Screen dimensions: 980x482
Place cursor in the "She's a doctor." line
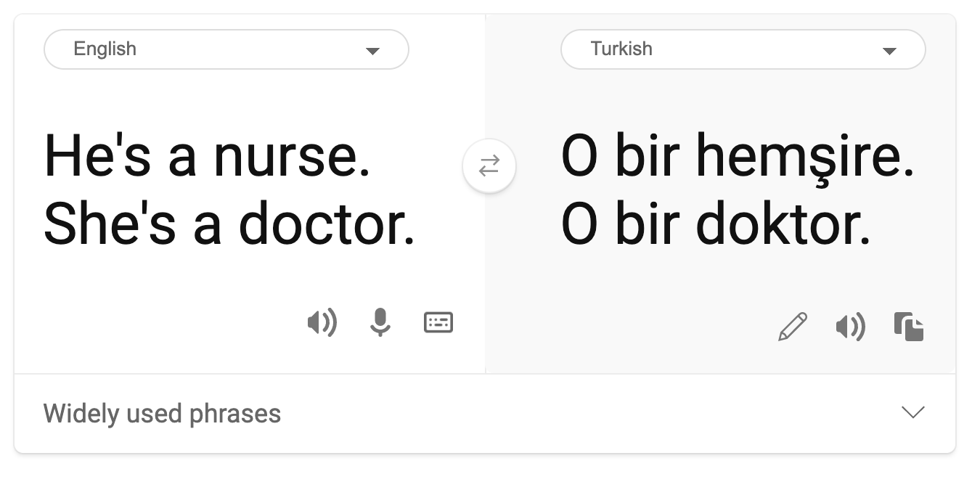229,224
